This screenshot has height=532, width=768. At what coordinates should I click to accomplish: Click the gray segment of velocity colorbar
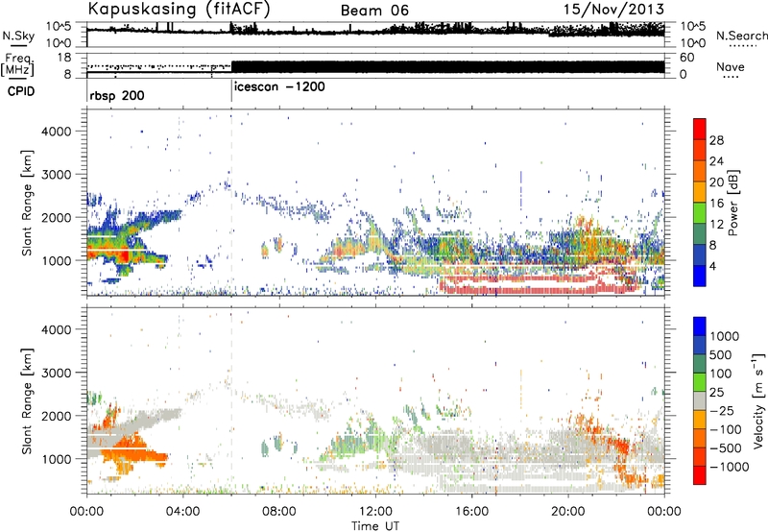[x=700, y=400]
